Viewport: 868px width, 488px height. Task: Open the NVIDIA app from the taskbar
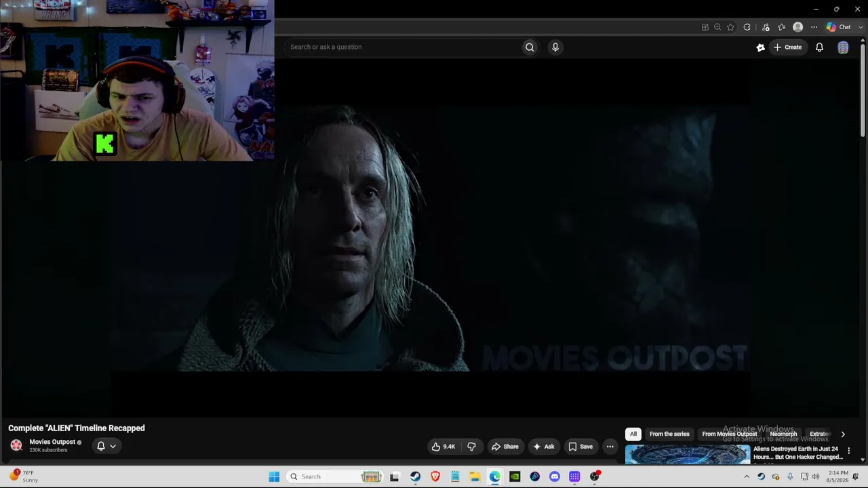point(515,476)
